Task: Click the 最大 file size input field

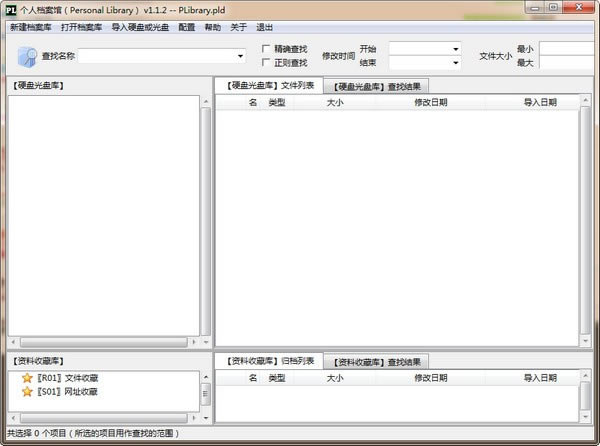Action: point(567,62)
